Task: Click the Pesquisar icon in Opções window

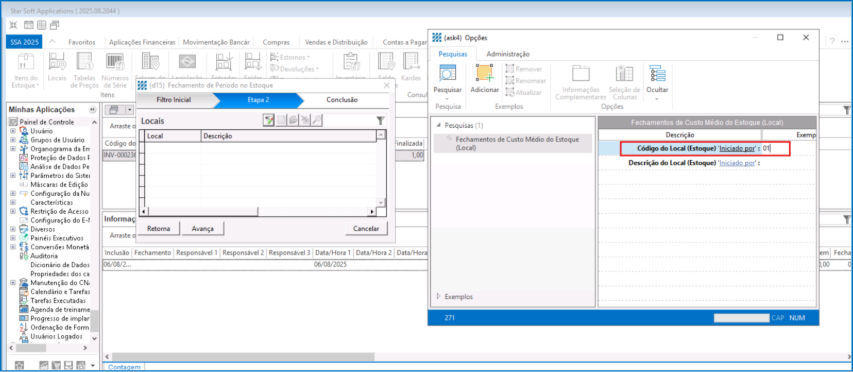Action: point(447,73)
